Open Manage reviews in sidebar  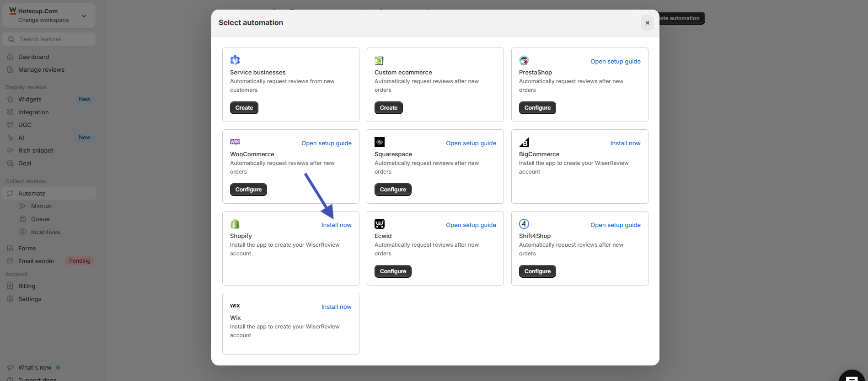(49, 69)
